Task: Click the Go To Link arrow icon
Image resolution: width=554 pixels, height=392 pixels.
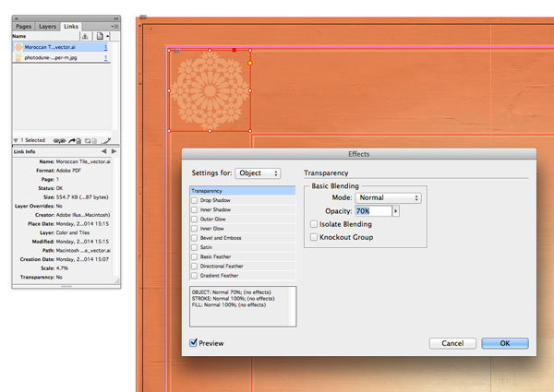Action: pyautogui.click(x=75, y=141)
